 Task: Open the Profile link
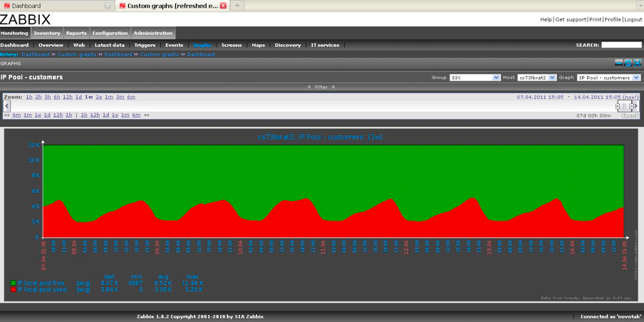[613, 19]
